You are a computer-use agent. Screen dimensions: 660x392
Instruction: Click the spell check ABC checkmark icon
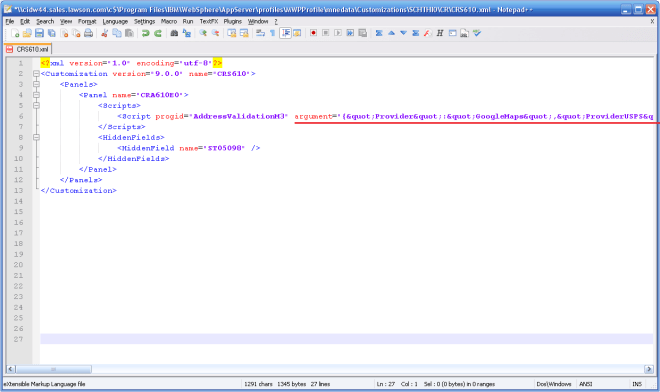point(476,33)
